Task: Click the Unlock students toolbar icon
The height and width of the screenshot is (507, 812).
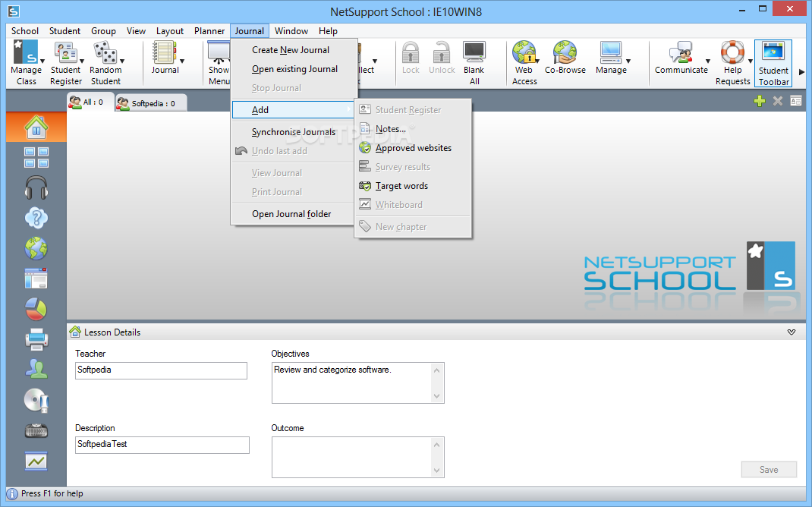Action: (x=442, y=58)
